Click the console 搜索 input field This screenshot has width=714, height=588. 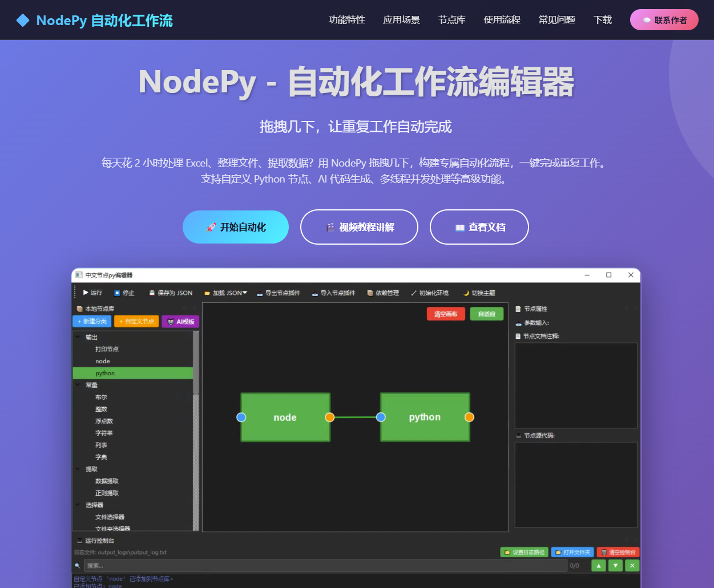tap(325, 566)
